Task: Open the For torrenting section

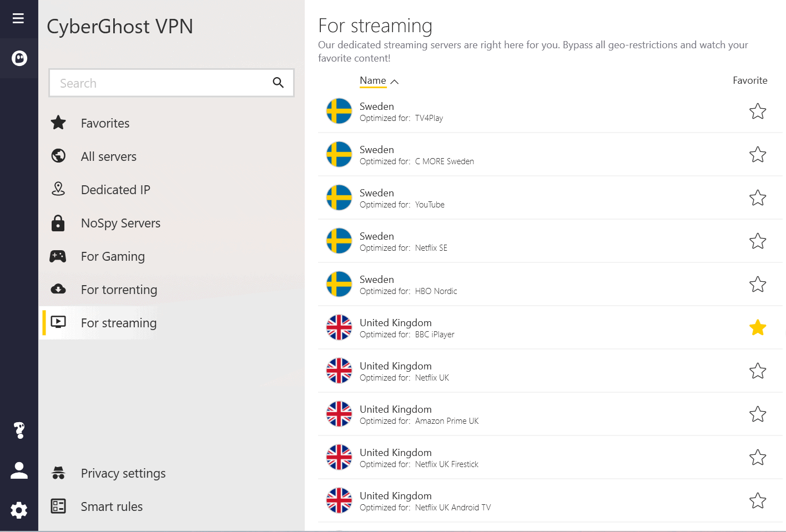Action: coord(119,290)
